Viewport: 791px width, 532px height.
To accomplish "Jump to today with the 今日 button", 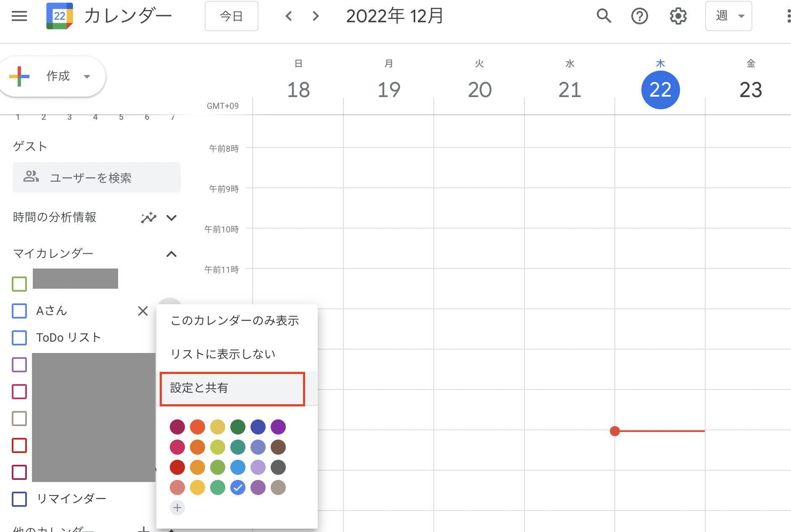I will pyautogui.click(x=231, y=16).
